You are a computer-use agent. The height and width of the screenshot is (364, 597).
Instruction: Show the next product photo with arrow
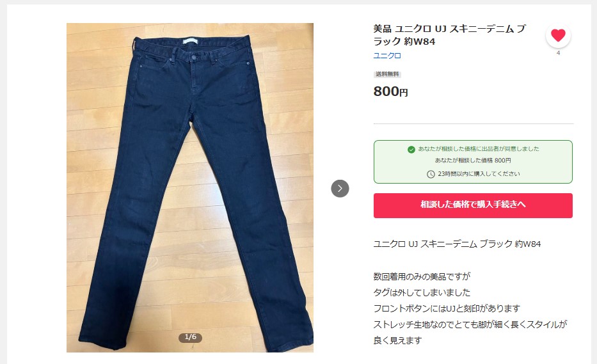click(340, 189)
